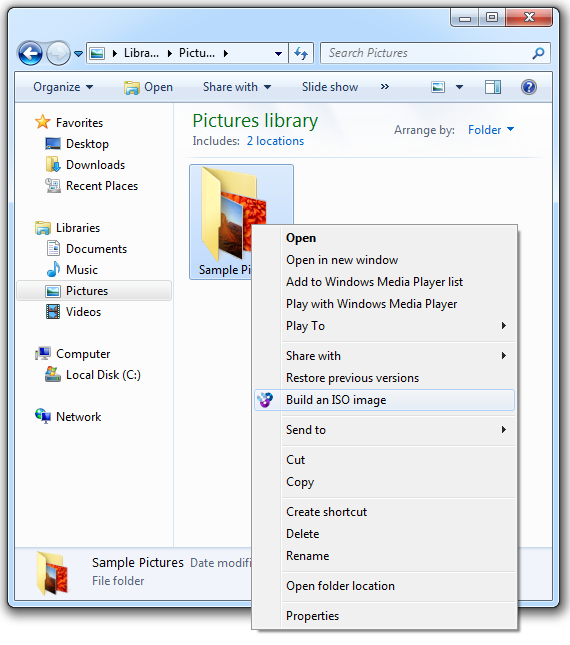Choose Open in new window
The width and height of the screenshot is (570, 645).
pos(342,260)
